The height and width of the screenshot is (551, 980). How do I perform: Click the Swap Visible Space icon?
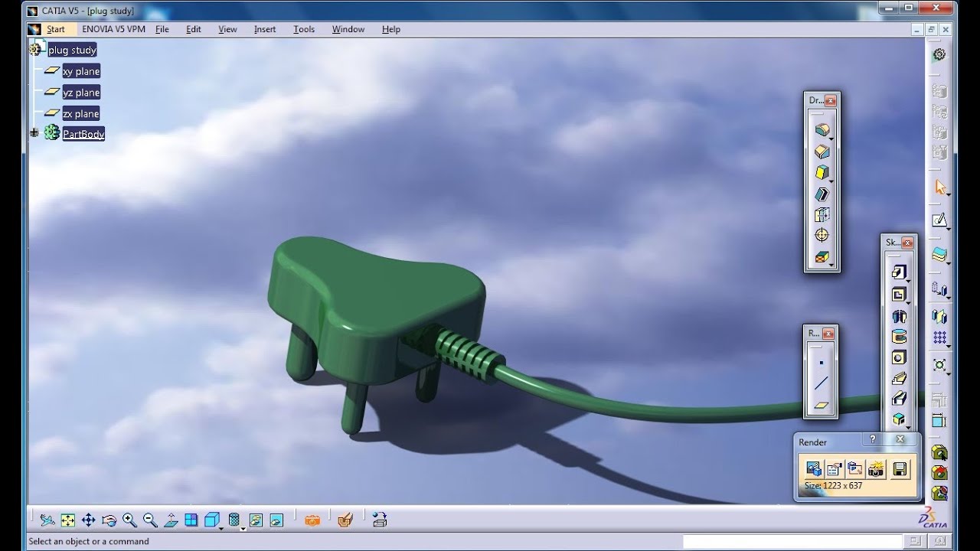coord(276,520)
